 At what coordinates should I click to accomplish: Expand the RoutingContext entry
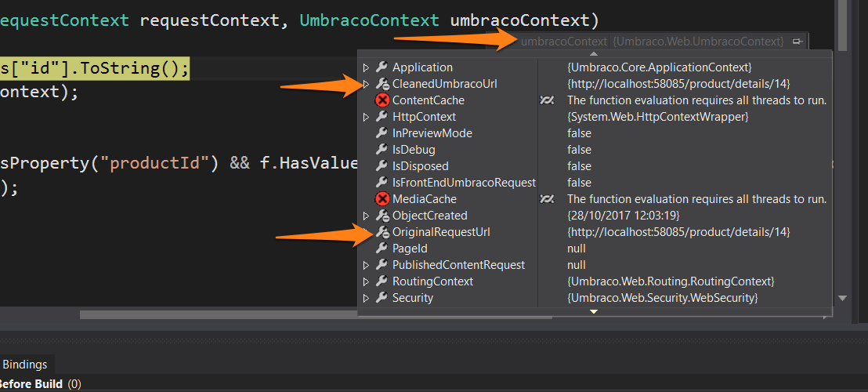coord(366,281)
